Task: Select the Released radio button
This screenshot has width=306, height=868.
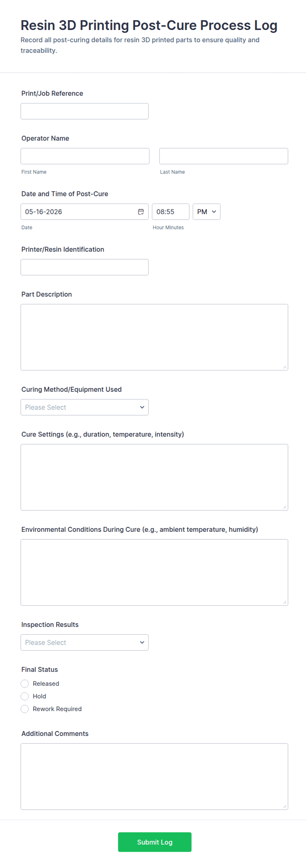Action: [x=25, y=683]
